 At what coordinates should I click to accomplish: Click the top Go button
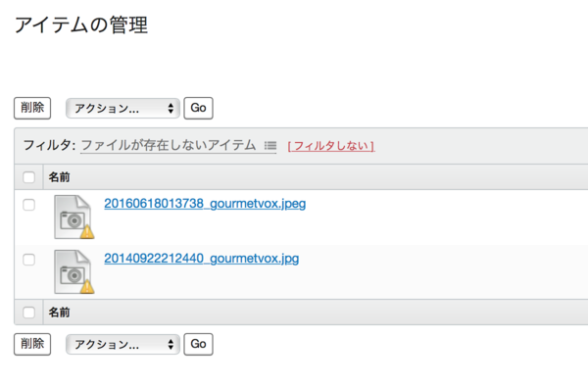tap(198, 109)
